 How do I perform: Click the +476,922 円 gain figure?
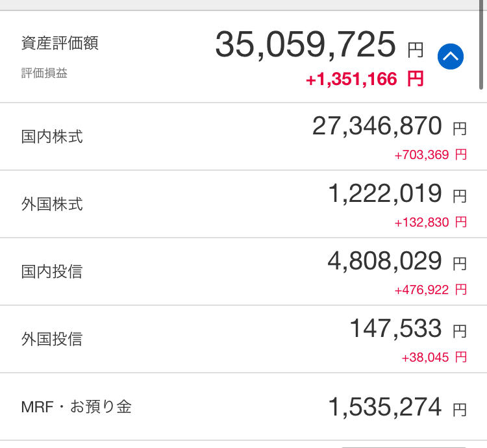pyautogui.click(x=431, y=290)
